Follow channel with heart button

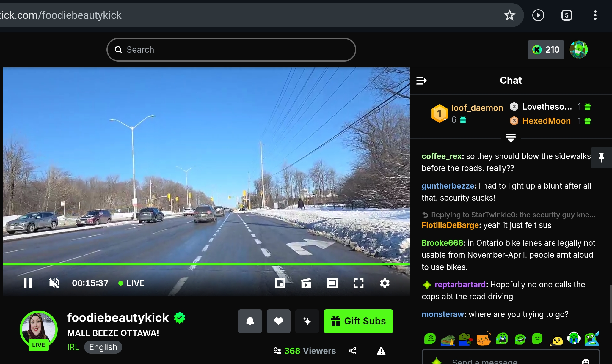point(279,321)
